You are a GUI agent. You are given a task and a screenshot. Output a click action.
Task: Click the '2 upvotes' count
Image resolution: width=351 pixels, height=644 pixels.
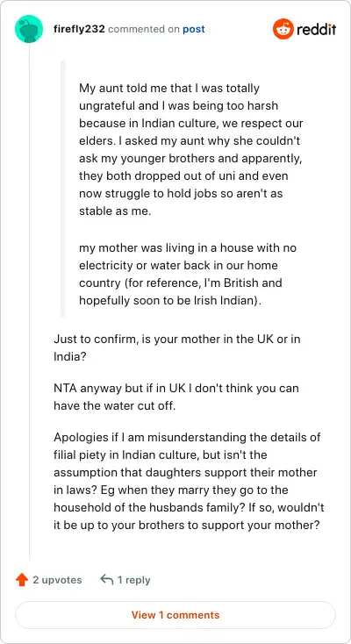(57, 580)
